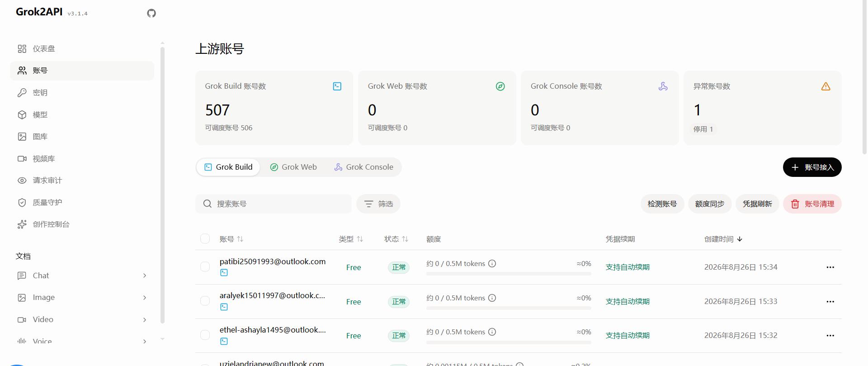Select checkbox for patibi25091993@outlook.com row

click(205, 267)
